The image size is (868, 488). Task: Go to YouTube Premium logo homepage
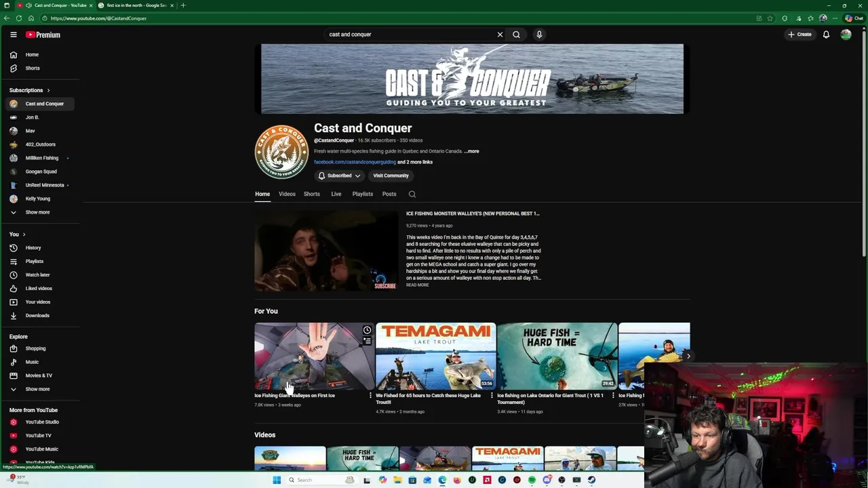(43, 35)
